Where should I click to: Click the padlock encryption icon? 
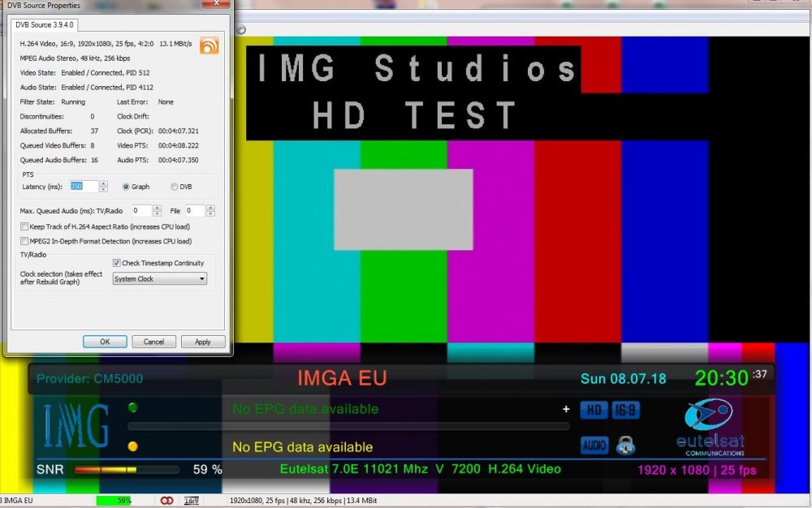pos(625,445)
